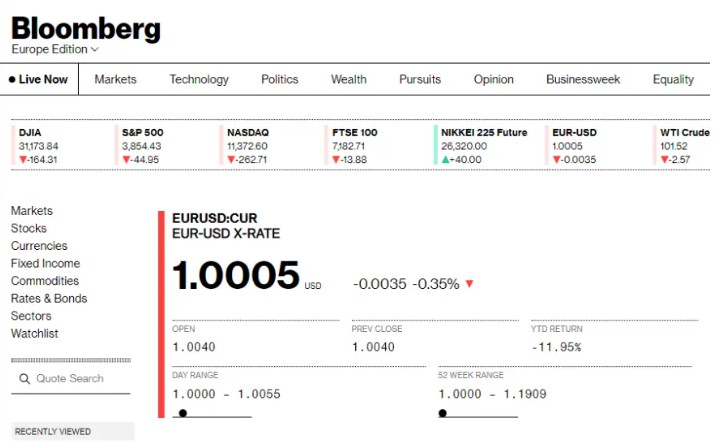Click the Quote Search magnifier icon
This screenshot has width=728, height=443.
(24, 378)
